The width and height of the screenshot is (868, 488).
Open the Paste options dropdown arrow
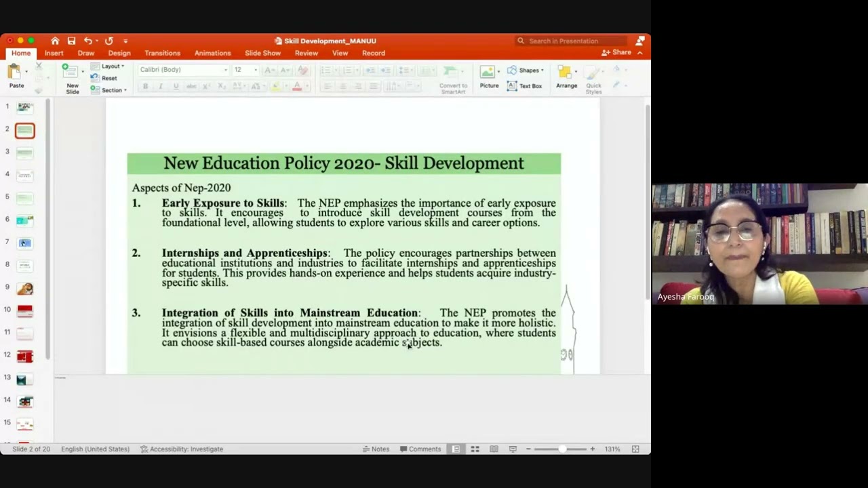click(26, 71)
